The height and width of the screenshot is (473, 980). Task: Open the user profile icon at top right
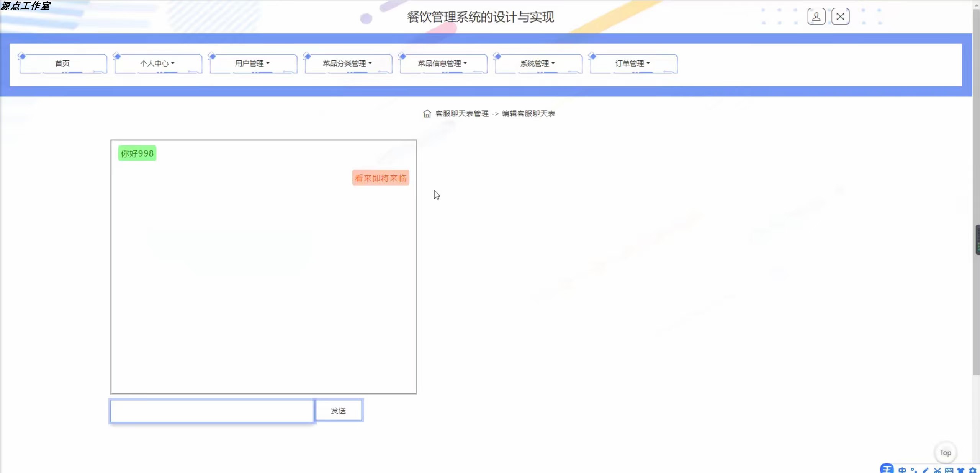click(x=816, y=16)
